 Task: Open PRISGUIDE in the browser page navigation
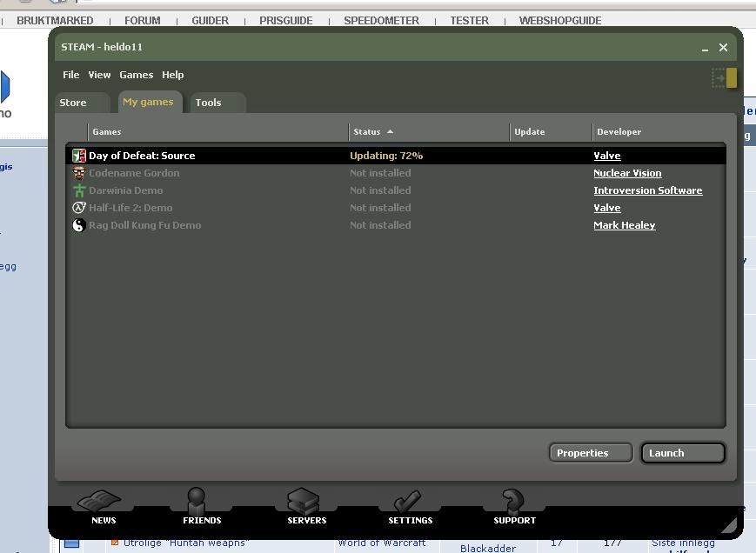(x=286, y=21)
